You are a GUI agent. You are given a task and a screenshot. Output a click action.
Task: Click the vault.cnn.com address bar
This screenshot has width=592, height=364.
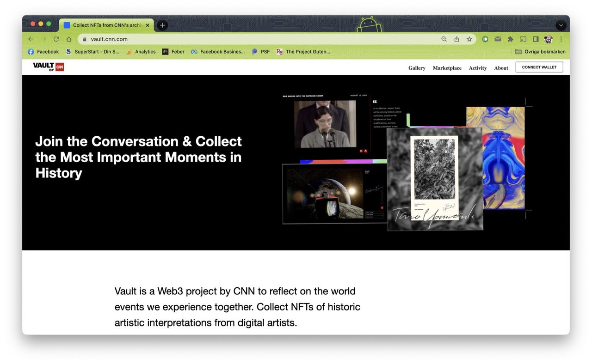(259, 39)
